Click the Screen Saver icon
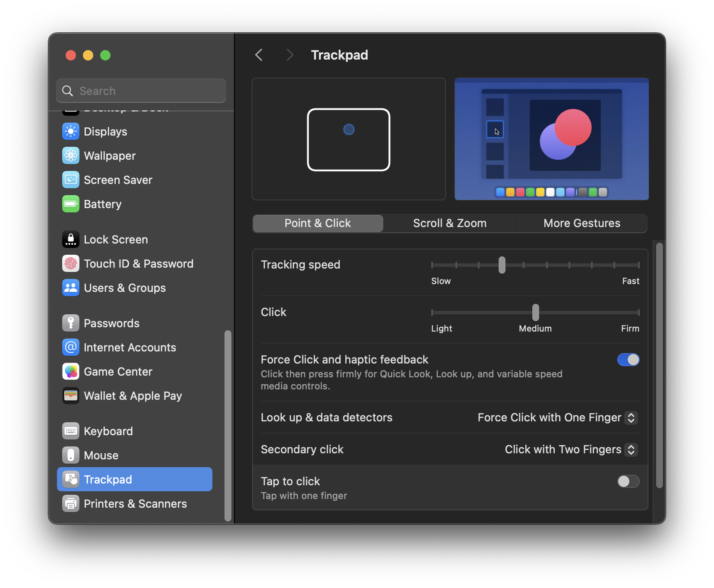This screenshot has height=588, width=714. (71, 180)
